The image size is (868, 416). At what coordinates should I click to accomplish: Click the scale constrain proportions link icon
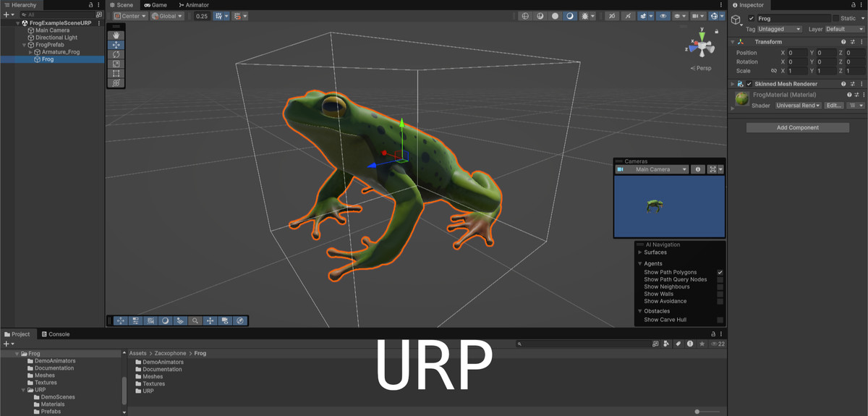(x=773, y=71)
